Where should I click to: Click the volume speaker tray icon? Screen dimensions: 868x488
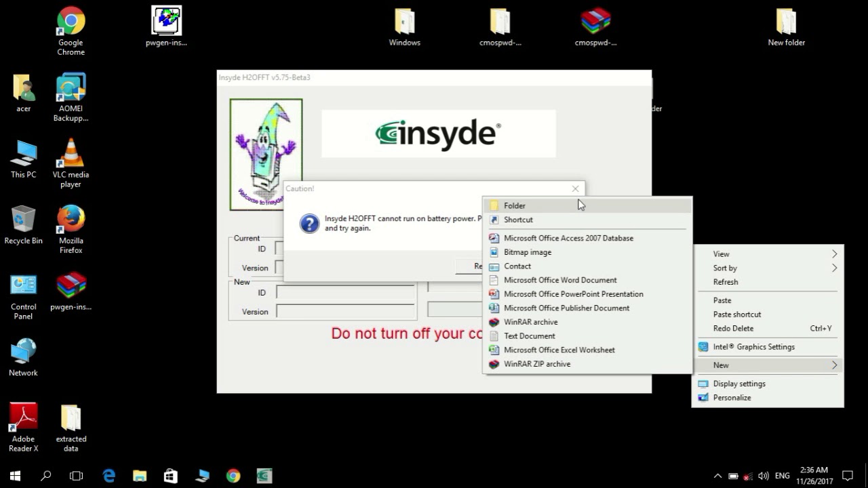click(x=763, y=476)
